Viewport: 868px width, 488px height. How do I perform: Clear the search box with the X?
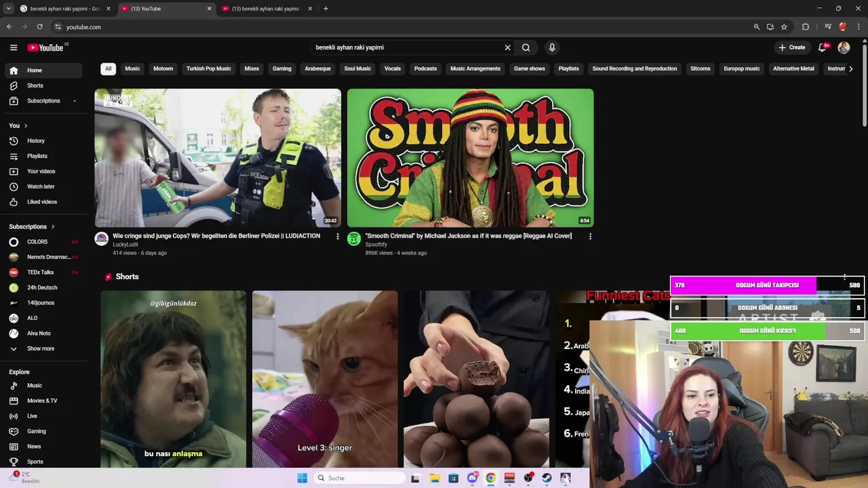click(x=507, y=47)
